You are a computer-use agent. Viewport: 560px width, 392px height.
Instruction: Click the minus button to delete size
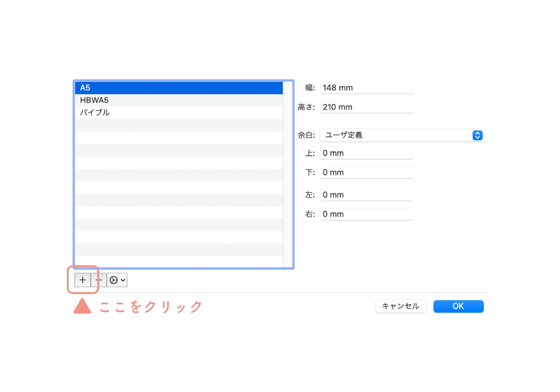(x=99, y=280)
